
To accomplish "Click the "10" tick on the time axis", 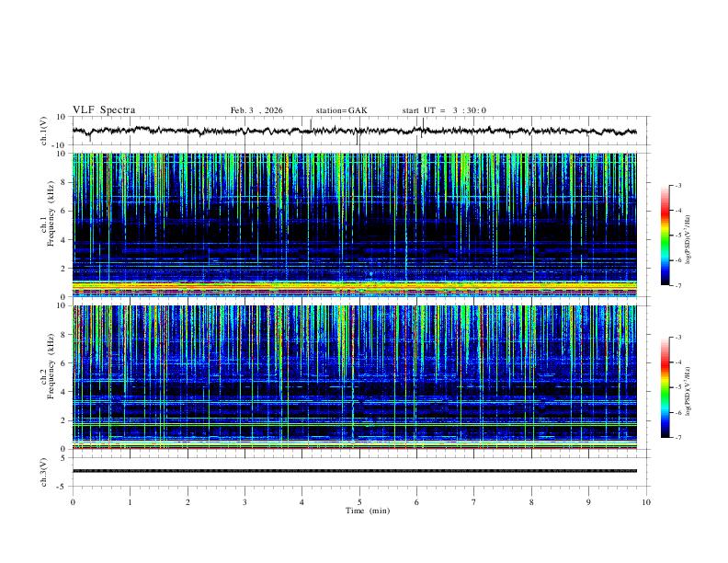I will coord(646,502).
